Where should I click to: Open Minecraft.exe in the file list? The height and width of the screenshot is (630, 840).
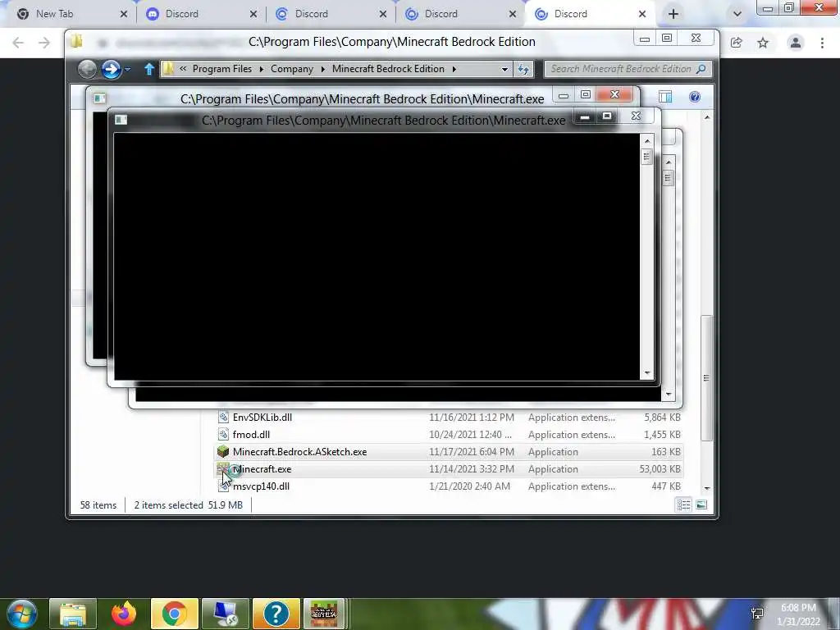point(262,469)
